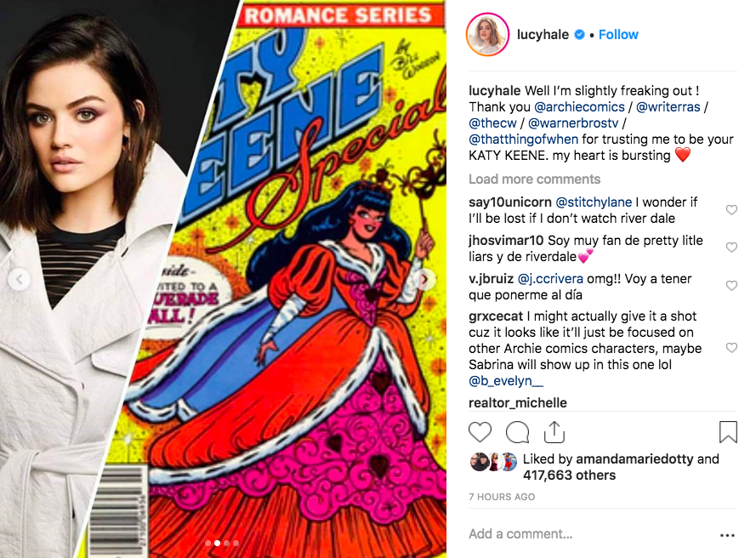
Task: Advance to the next image with the right arrow
Action: [424, 279]
